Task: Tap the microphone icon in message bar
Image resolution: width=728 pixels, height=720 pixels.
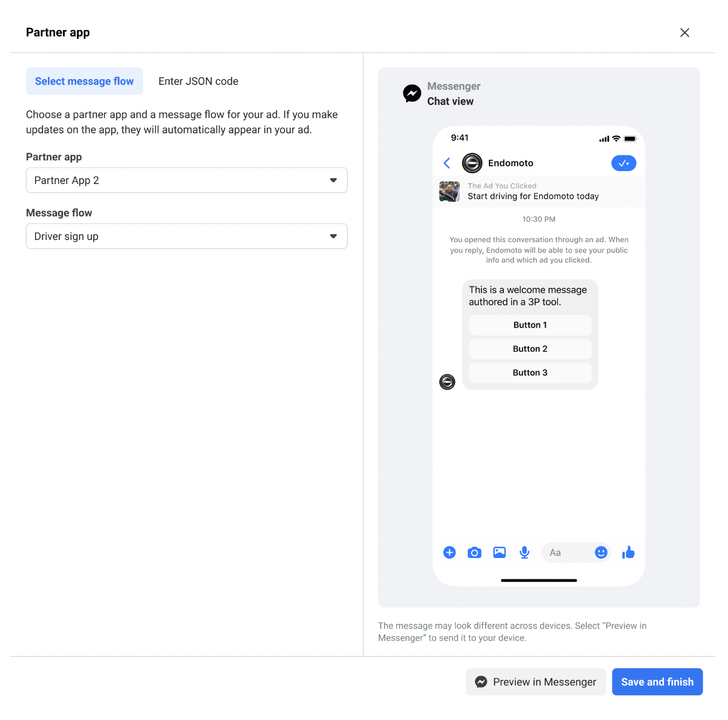Action: [524, 553]
